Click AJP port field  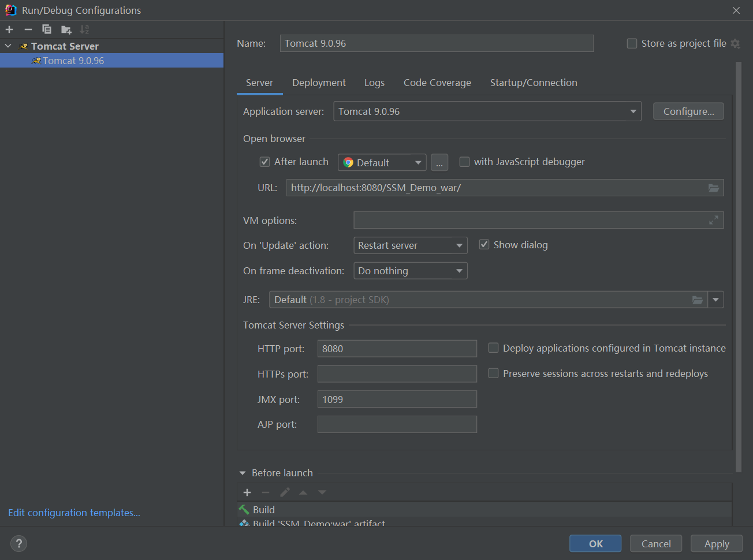(x=397, y=424)
